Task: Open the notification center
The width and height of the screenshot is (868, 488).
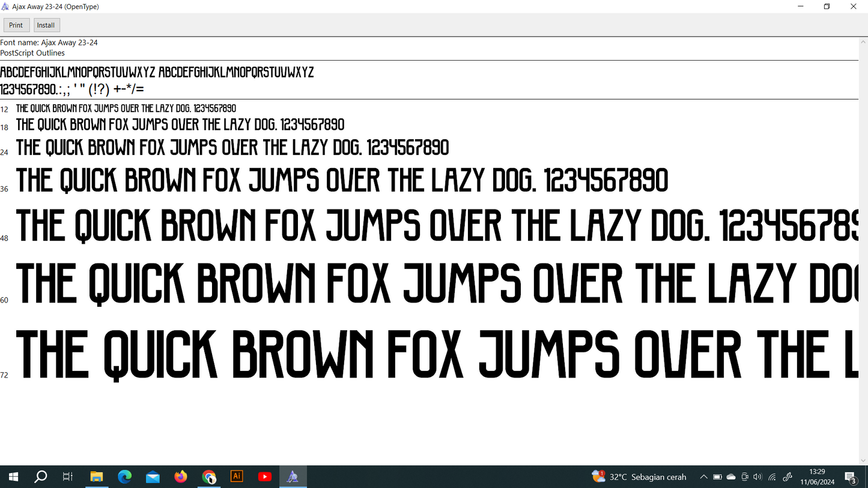Action: point(851,477)
